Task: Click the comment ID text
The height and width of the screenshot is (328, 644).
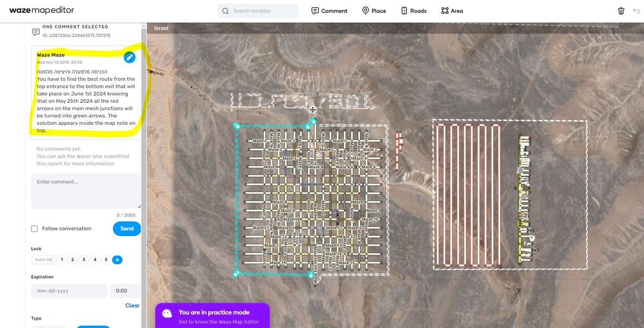Action: pyautogui.click(x=77, y=35)
